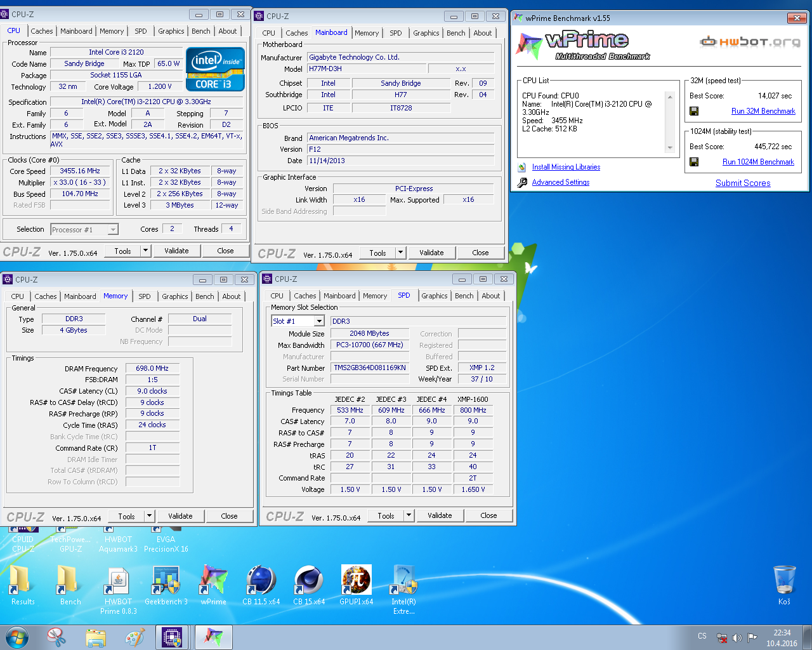Screen dimensions: 812x650
Task: Launch wPrime desktop shortcut
Action: click(213, 585)
